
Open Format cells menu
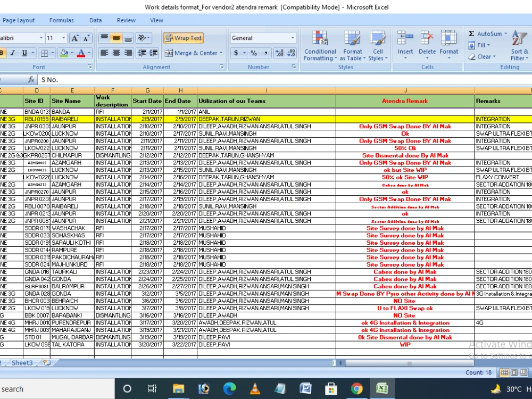449,45
